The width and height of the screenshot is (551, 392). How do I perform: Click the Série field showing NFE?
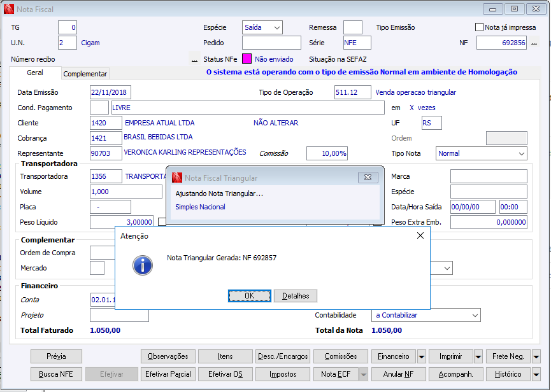pos(357,43)
